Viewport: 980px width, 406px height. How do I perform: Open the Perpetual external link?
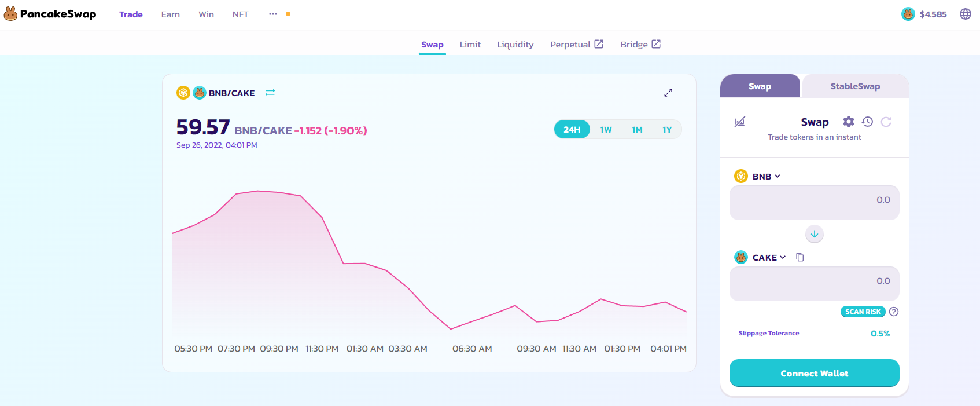pyautogui.click(x=577, y=45)
